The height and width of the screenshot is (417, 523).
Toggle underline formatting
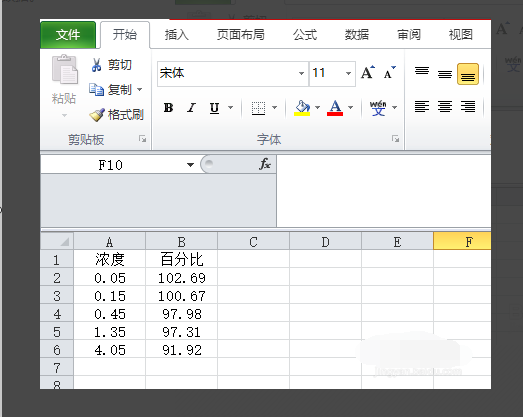(x=214, y=108)
